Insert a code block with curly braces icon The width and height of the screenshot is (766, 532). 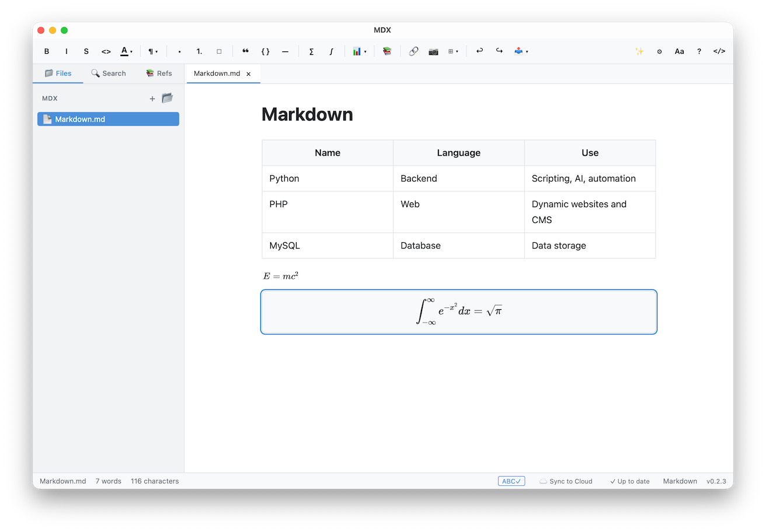coord(265,51)
